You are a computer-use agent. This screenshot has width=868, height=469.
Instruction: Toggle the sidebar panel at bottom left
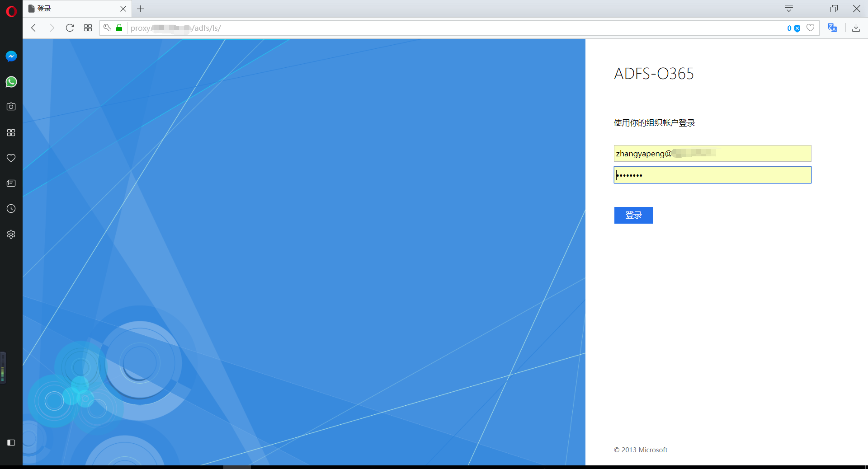tap(11, 443)
